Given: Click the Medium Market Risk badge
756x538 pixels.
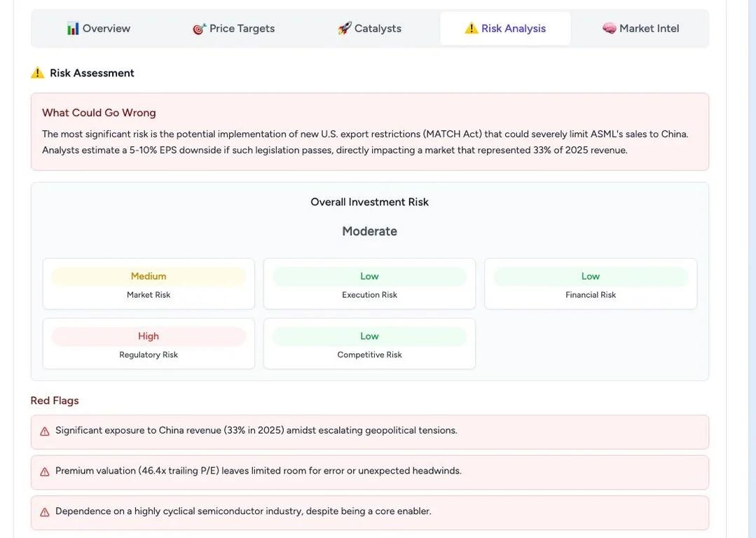Looking at the screenshot, I should [149, 277].
